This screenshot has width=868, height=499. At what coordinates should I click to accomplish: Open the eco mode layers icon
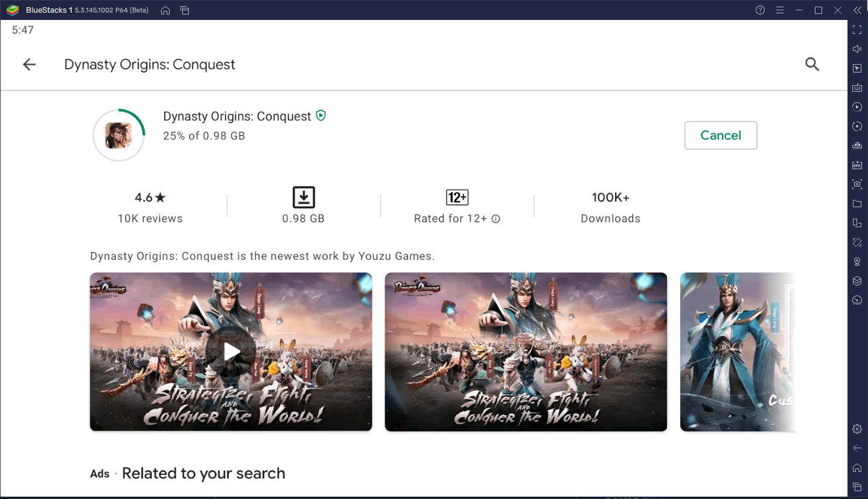coord(857,281)
